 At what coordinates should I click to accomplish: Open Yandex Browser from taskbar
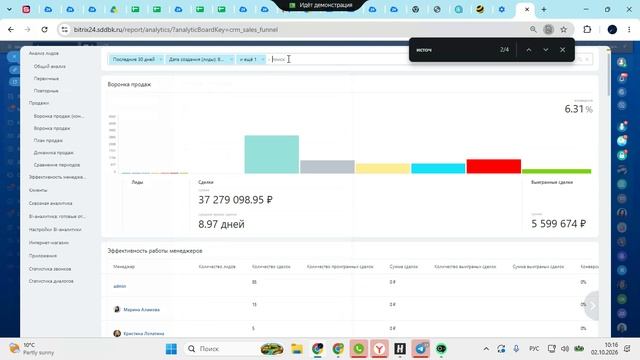379,349
